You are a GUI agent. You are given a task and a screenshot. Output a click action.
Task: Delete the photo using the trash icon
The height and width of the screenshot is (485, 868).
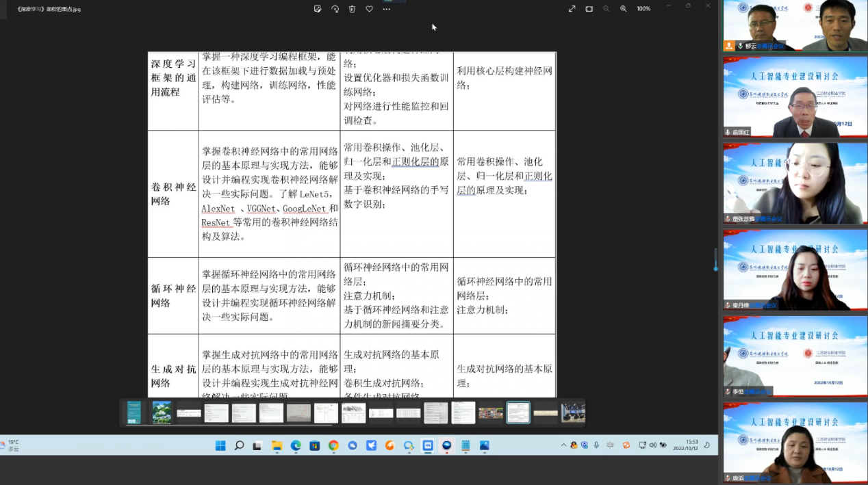[x=352, y=9]
